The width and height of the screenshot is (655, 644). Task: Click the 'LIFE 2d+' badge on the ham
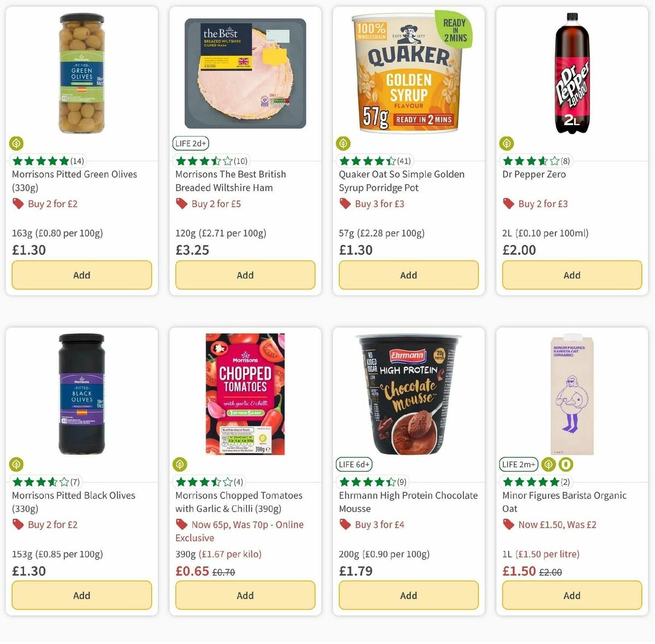click(190, 143)
